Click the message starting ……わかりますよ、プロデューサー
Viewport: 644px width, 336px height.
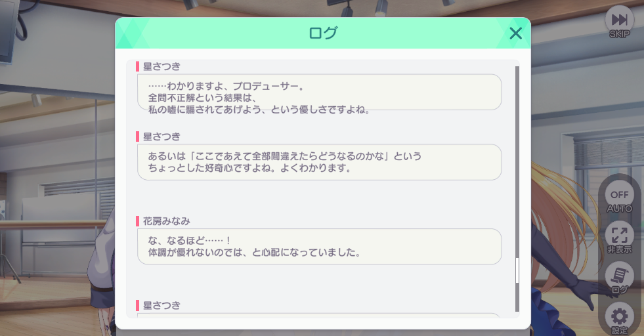320,92
